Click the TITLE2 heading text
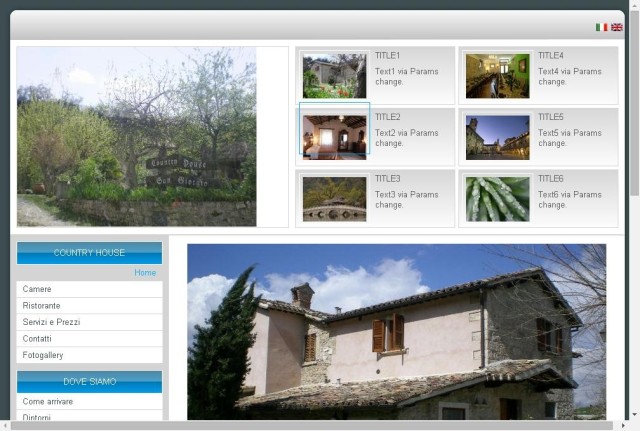Image resolution: width=640 pixels, height=431 pixels. coord(387,117)
